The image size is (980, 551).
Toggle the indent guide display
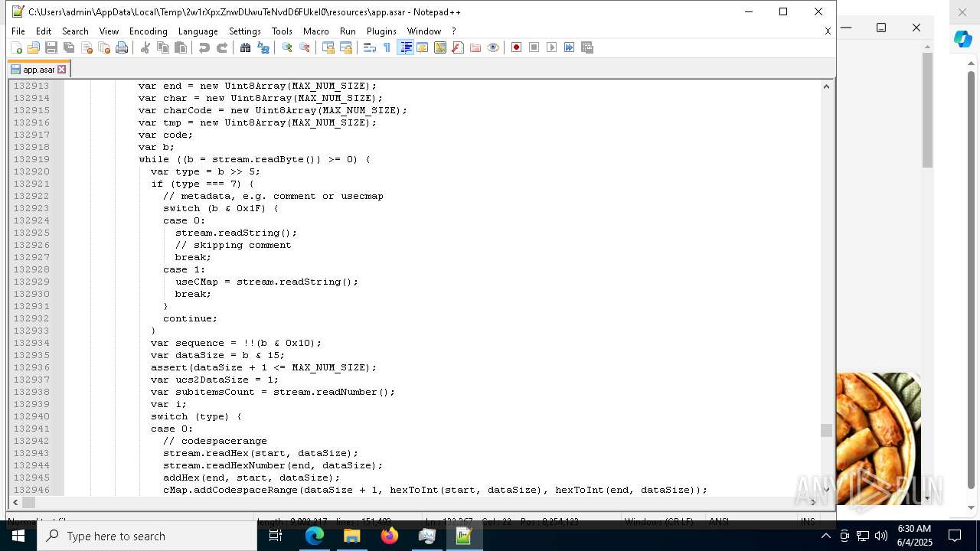(405, 47)
